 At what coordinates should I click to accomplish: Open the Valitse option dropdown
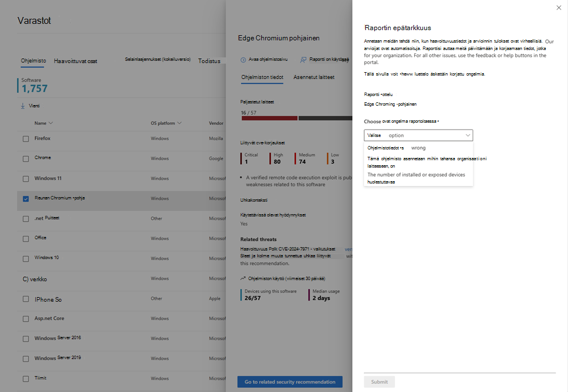419,135
